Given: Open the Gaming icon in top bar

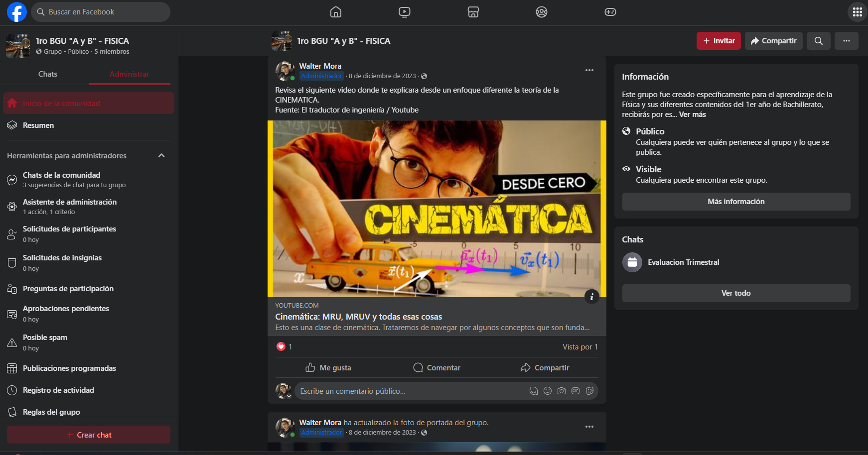Looking at the screenshot, I should coord(610,12).
